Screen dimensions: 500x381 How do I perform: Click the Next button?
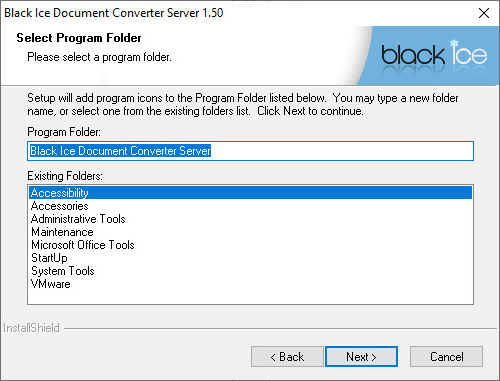(361, 357)
